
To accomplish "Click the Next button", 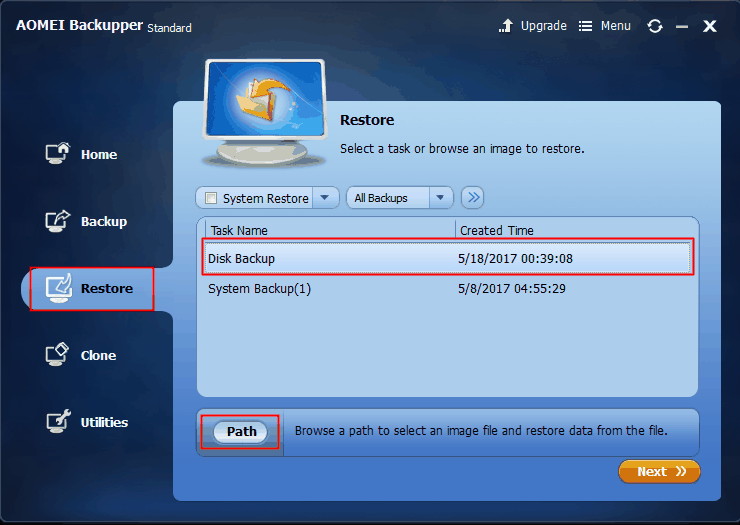I will pyautogui.click(x=659, y=471).
